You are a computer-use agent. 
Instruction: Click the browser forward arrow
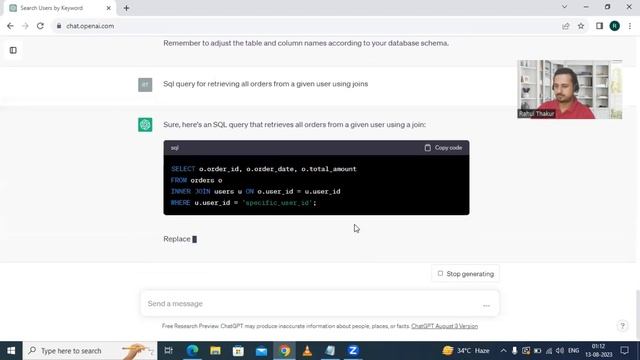(x=25, y=26)
